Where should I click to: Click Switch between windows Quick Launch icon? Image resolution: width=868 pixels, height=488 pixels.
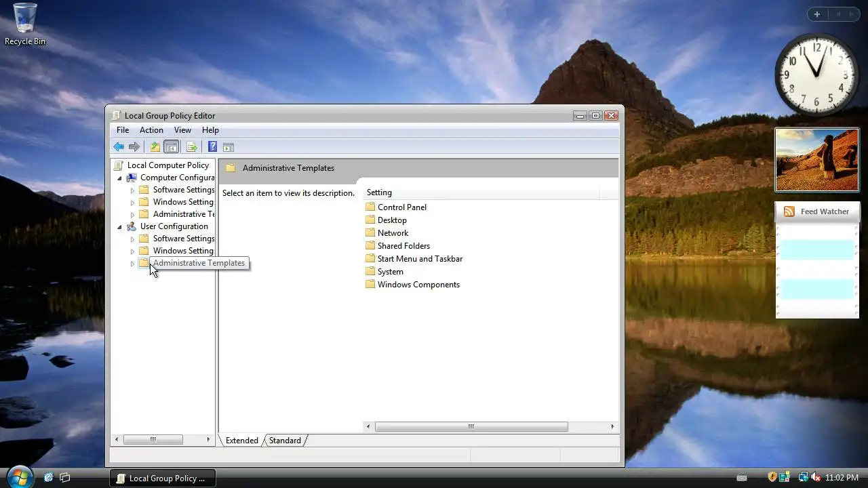click(65, 478)
